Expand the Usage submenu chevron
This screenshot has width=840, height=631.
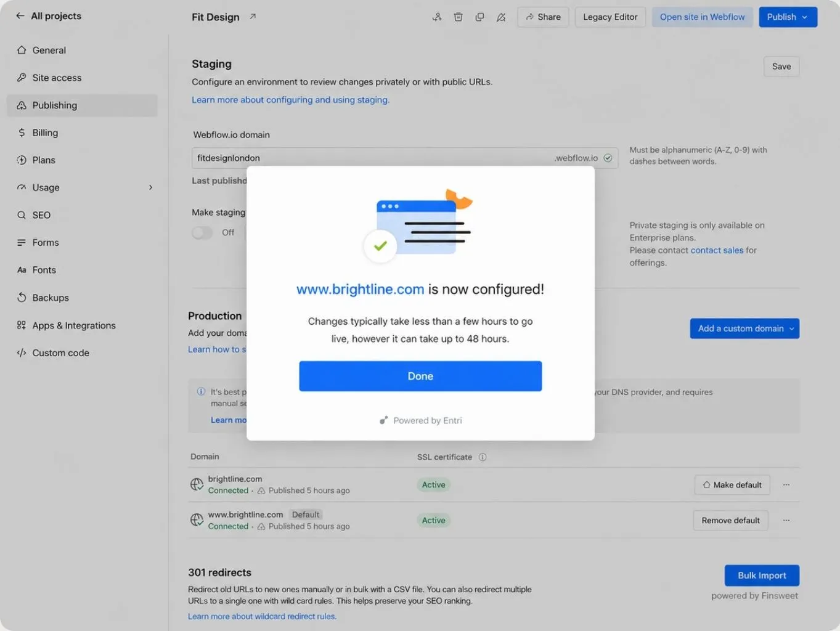pos(150,187)
